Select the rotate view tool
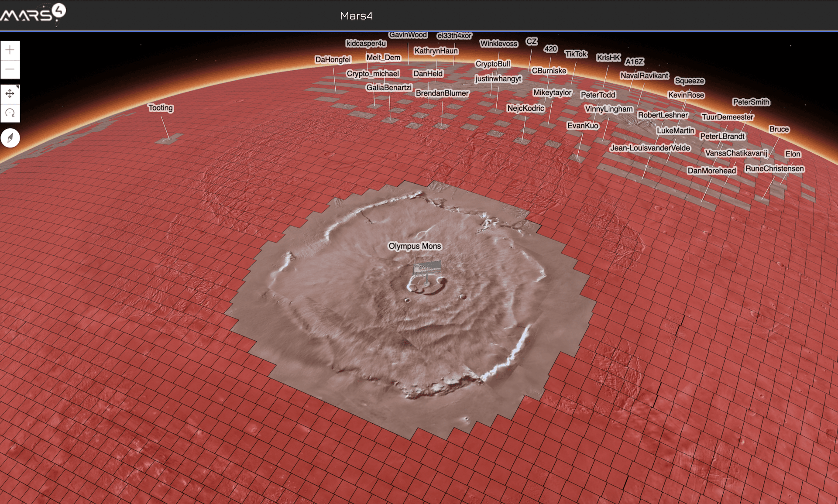838x504 pixels. (x=10, y=113)
